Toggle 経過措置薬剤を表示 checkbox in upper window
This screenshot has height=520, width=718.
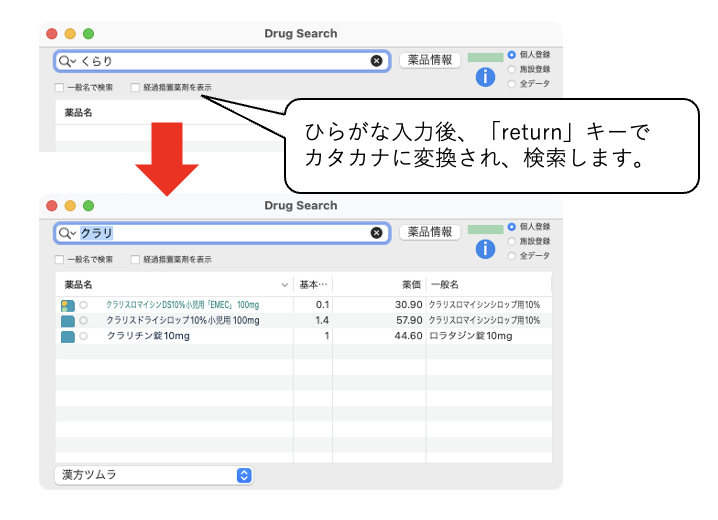coord(136,88)
